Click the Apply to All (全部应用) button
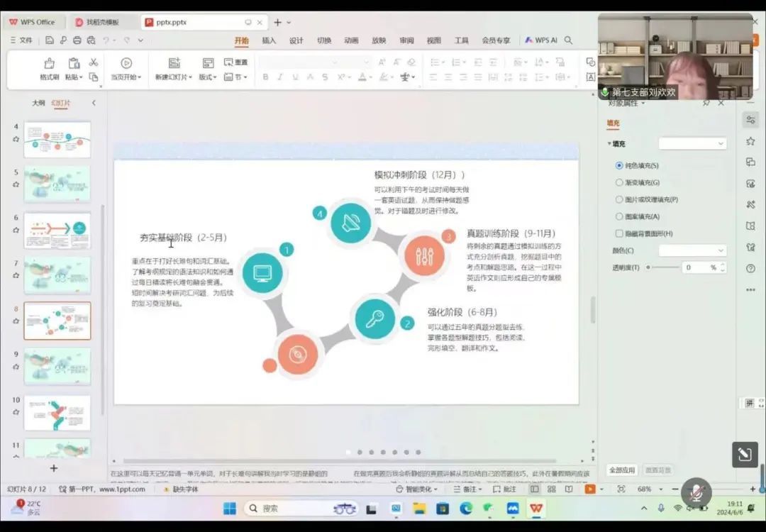The height and width of the screenshot is (532, 766). 621,470
